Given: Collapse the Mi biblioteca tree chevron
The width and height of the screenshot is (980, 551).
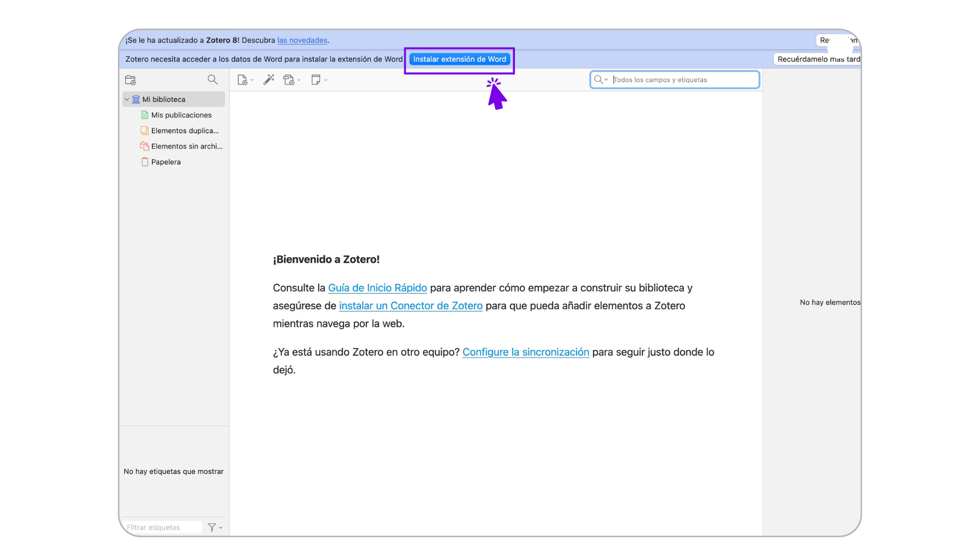Looking at the screenshot, I should point(127,99).
